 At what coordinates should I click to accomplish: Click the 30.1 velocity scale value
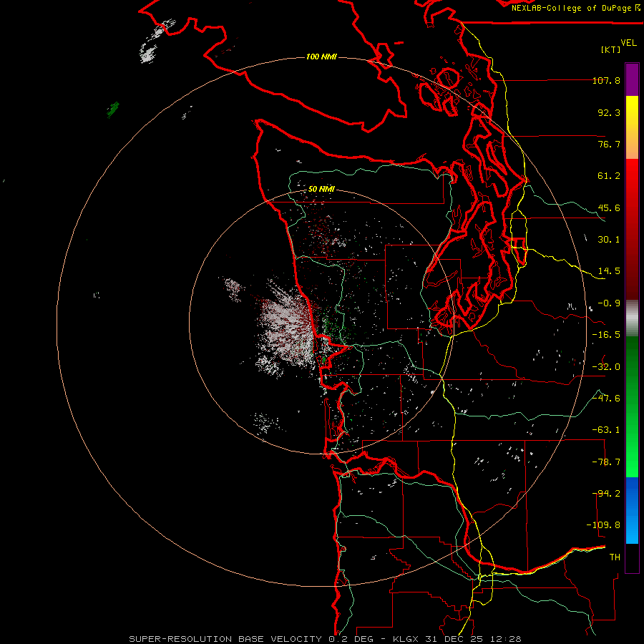click(609, 240)
